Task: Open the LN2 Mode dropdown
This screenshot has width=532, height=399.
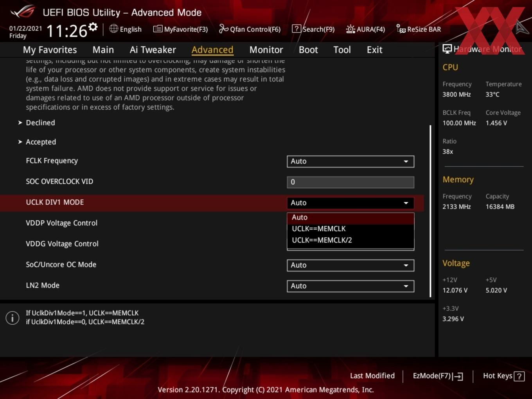Action: click(350, 286)
